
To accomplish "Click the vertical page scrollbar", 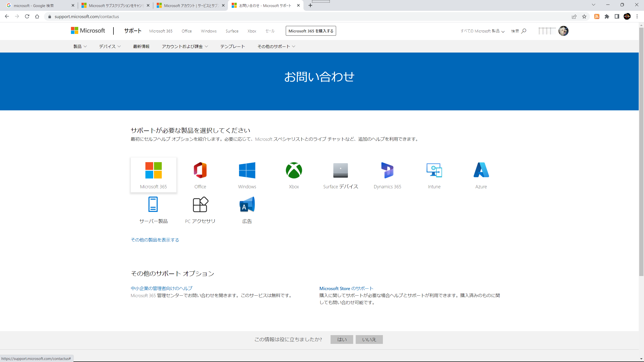I will tap(641, 152).
